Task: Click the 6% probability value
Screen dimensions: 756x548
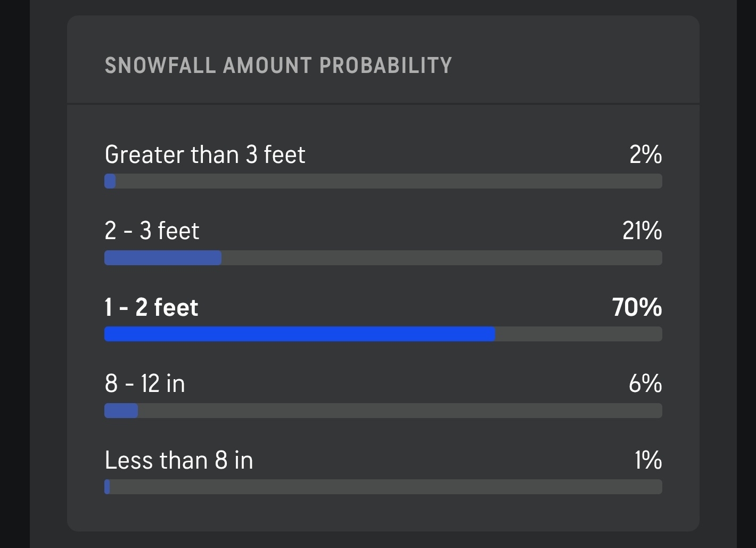Action: [x=645, y=384]
